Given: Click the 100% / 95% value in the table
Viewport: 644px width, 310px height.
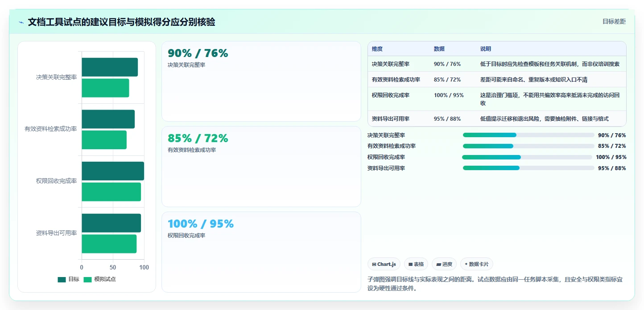Looking at the screenshot, I should [449, 95].
